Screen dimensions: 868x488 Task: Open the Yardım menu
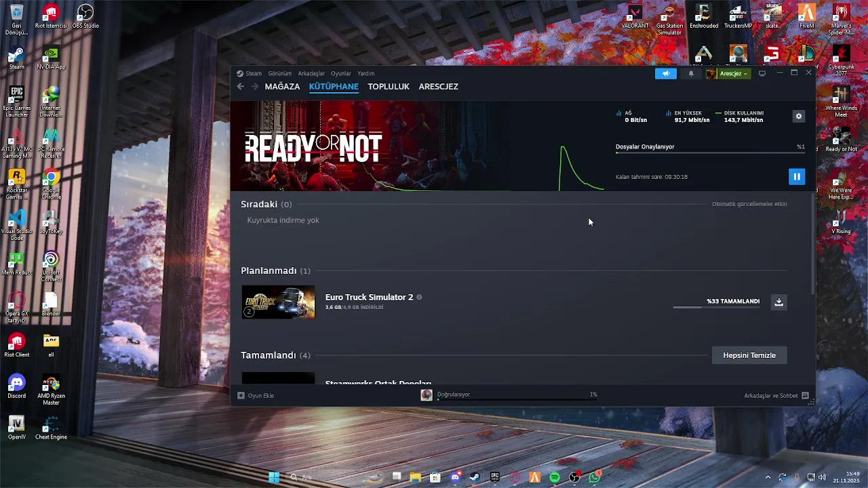(366, 73)
